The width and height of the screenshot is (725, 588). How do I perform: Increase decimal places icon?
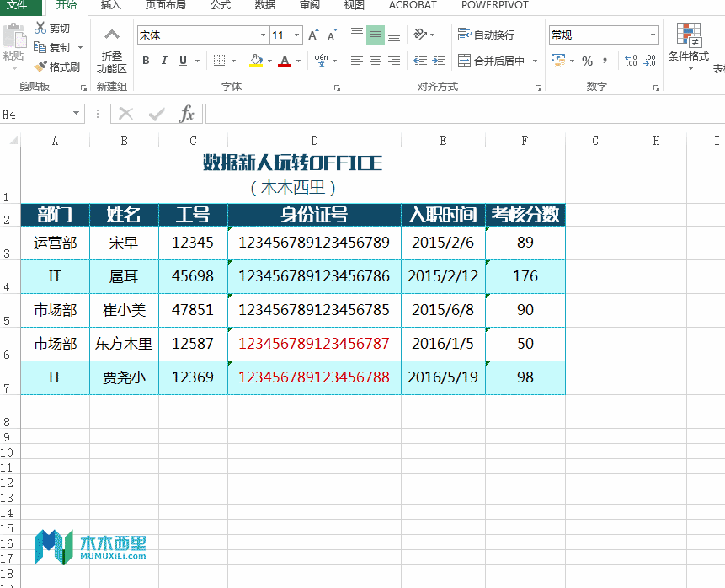point(631,61)
